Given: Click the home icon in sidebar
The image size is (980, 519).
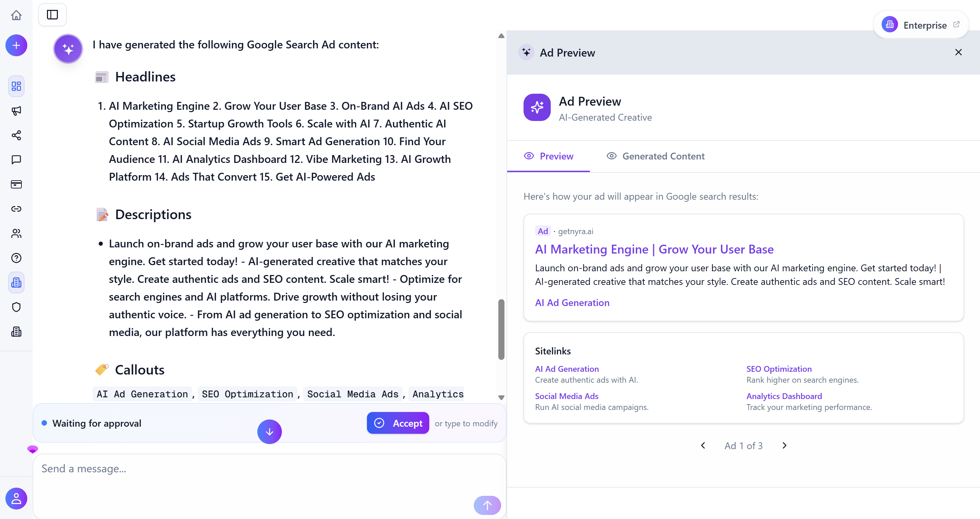Looking at the screenshot, I should point(16,15).
